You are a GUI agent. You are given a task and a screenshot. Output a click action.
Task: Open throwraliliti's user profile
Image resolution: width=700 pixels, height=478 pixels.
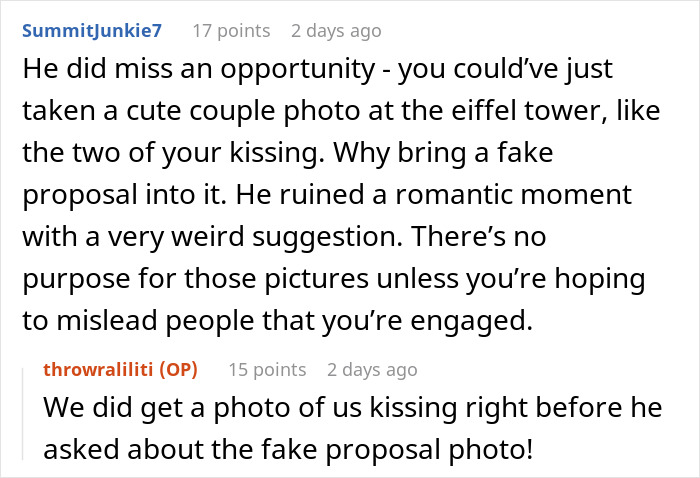point(100,370)
